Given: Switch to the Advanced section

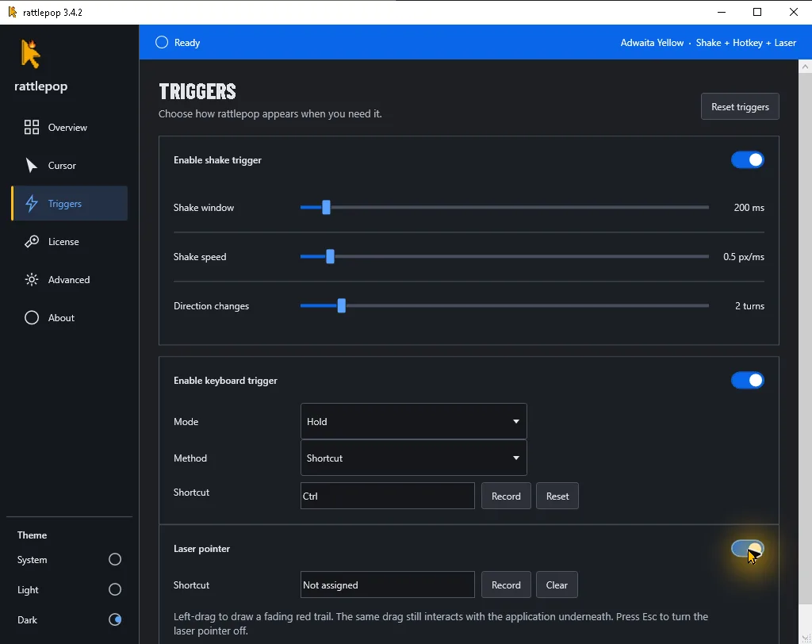Looking at the screenshot, I should (70, 280).
